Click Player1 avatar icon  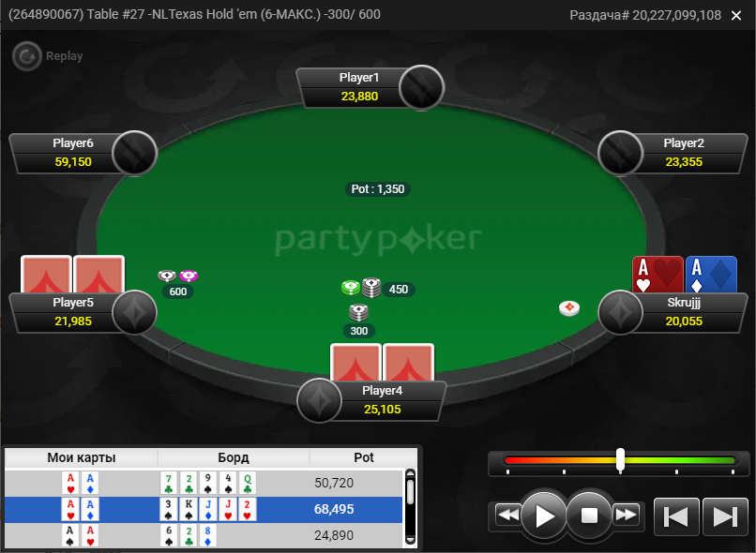(x=421, y=88)
